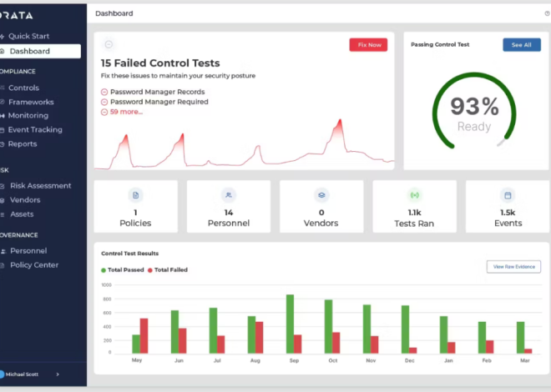
Task: Click the Personnel sidebar people icon
Action: (x=3, y=251)
